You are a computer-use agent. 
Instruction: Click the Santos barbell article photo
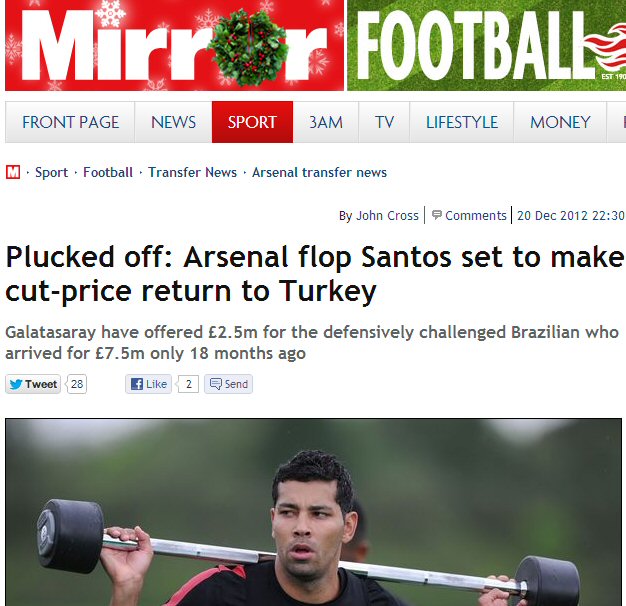coord(313,512)
